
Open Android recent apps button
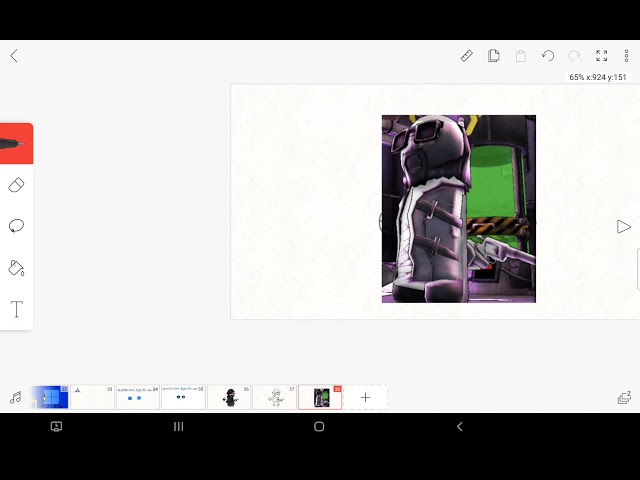pyautogui.click(x=178, y=427)
